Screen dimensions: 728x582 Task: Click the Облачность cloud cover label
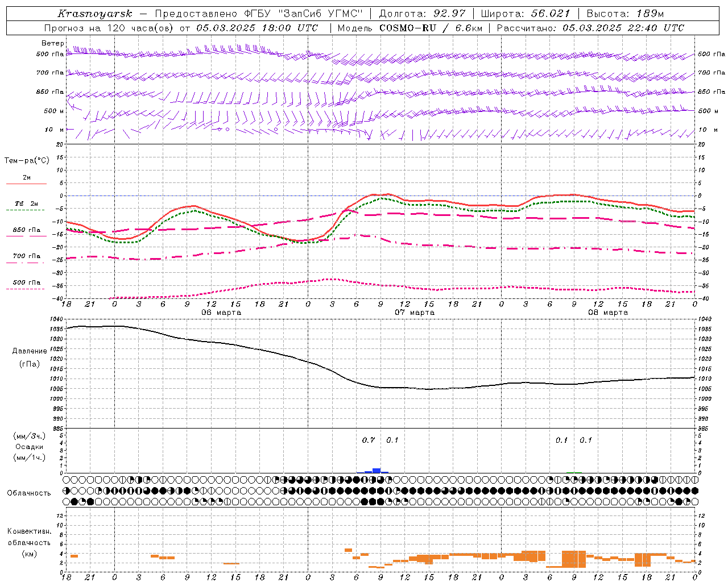[x=29, y=493]
